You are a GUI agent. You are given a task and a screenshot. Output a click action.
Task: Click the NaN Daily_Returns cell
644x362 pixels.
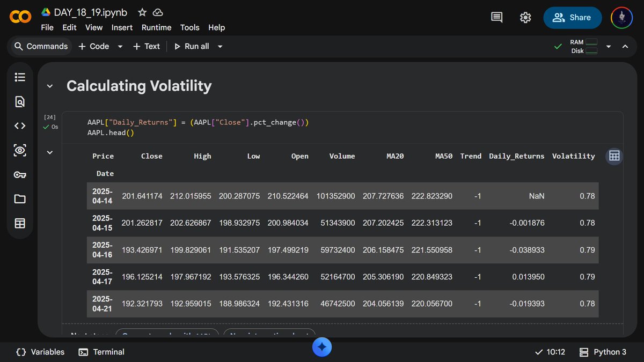(x=537, y=196)
